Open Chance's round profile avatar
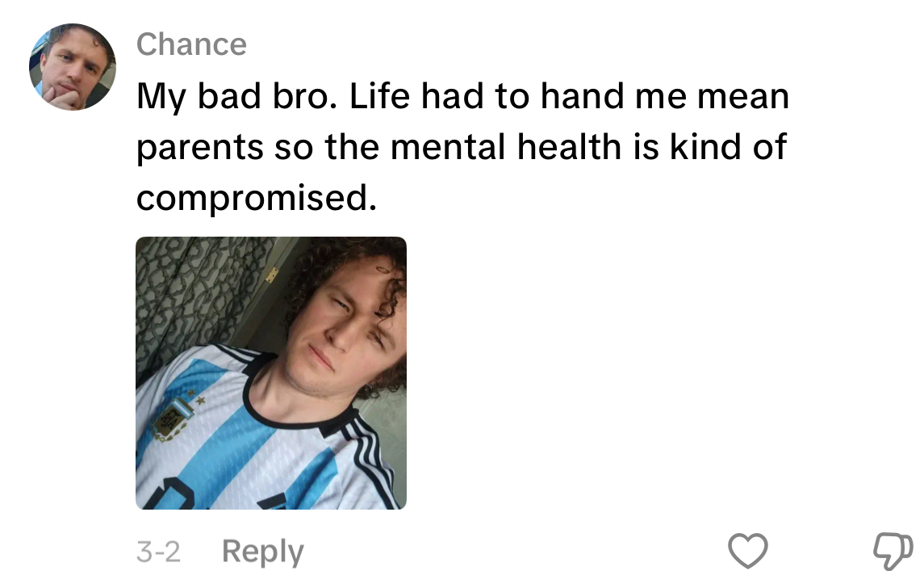The image size is (924, 571). 73,67
